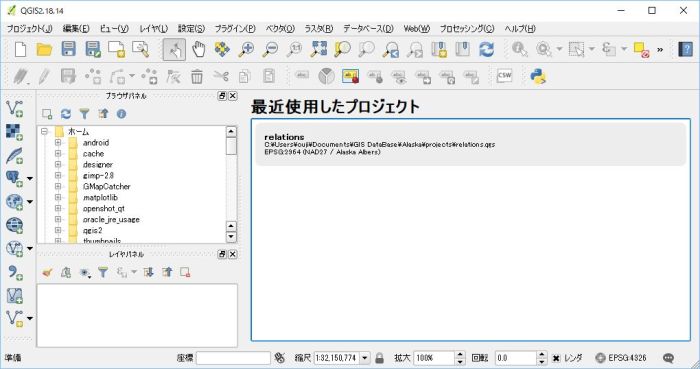Click the CSW MetaSearch icon

pyautogui.click(x=504, y=76)
